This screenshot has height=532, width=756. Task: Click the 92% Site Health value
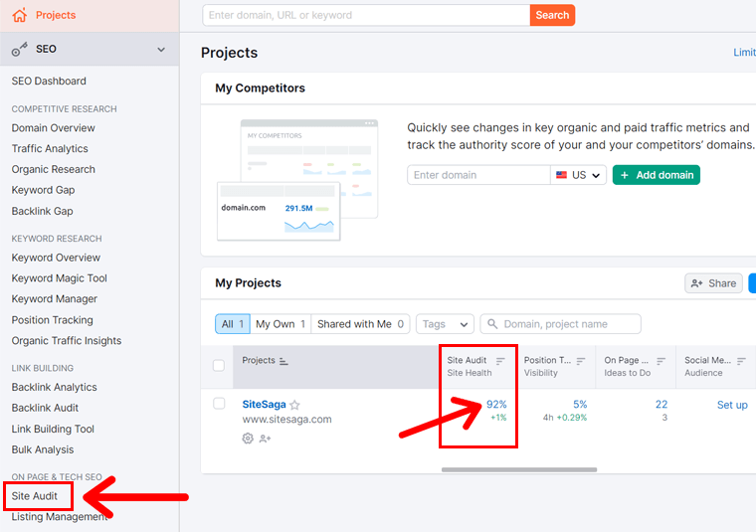pos(496,405)
